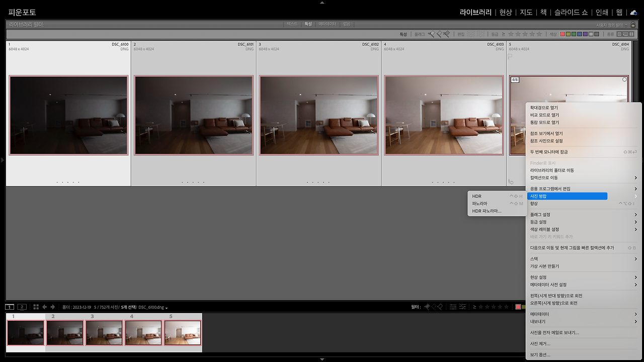The width and height of the screenshot is (644, 362).
Task: Filter by green color label swatch
Action: tap(574, 34)
